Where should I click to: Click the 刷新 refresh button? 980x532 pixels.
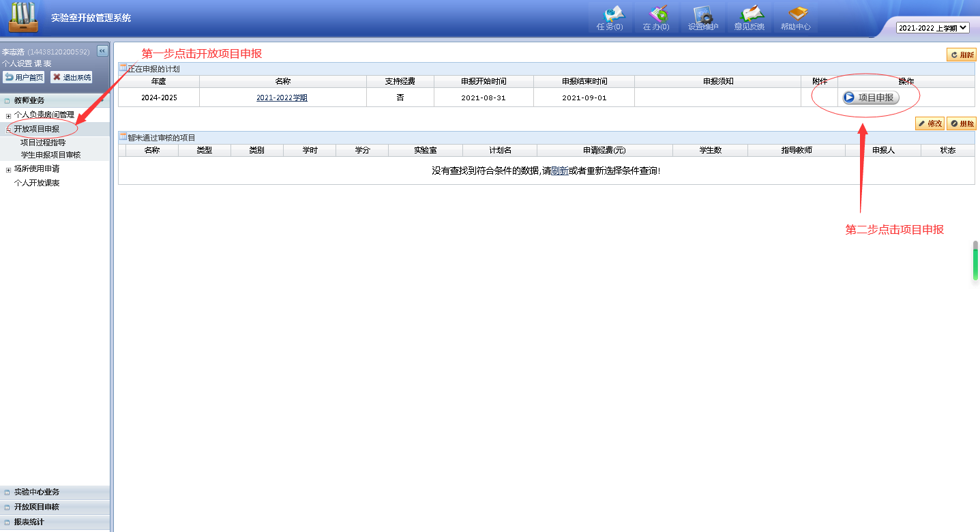tap(962, 55)
